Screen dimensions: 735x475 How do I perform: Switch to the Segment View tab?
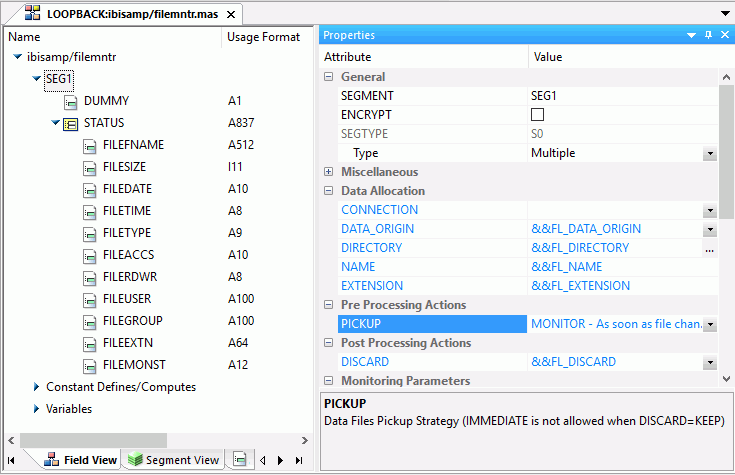click(173, 460)
